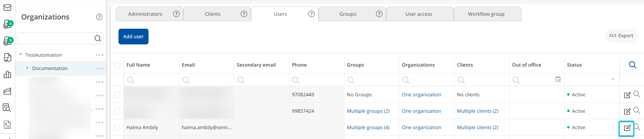This screenshot has width=644, height=139.
Task: Expand the Documentation tree node
Action: click(27, 68)
